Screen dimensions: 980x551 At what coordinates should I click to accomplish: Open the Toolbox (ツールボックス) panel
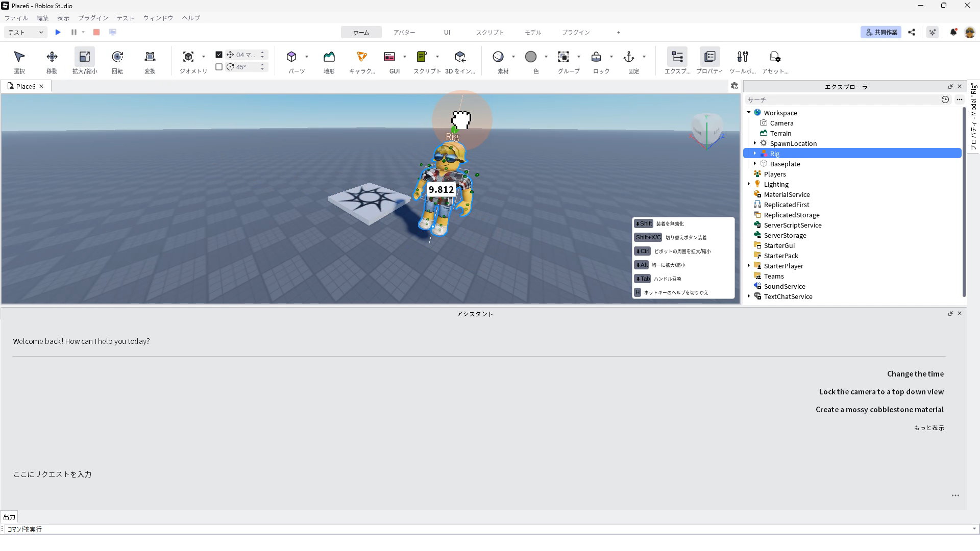click(x=743, y=57)
